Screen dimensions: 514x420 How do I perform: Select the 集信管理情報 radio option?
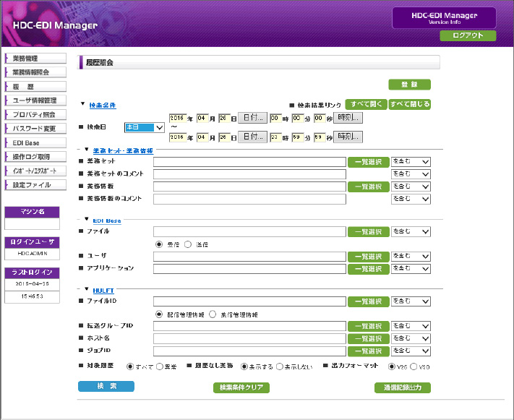(x=213, y=314)
